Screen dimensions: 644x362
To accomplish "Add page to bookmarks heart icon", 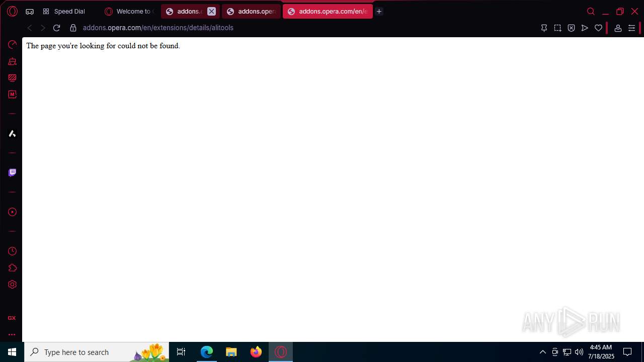I will pos(598,28).
